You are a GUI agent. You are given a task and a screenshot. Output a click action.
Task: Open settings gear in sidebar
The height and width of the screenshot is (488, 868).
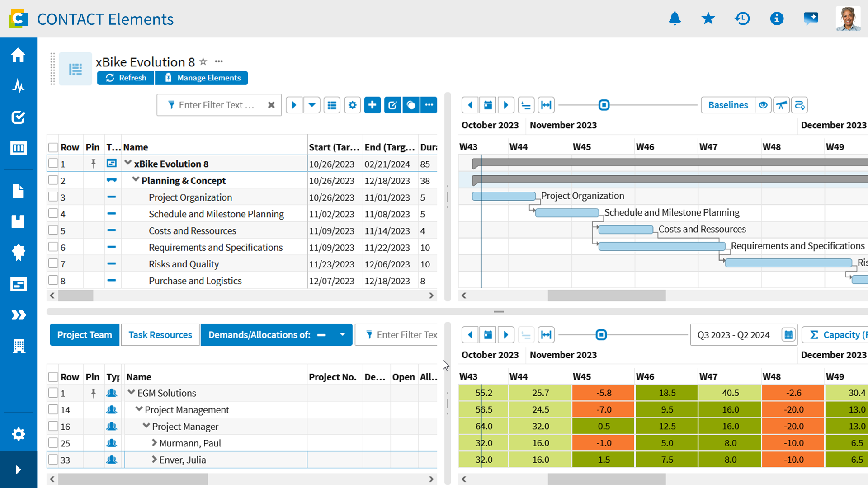[x=18, y=434]
